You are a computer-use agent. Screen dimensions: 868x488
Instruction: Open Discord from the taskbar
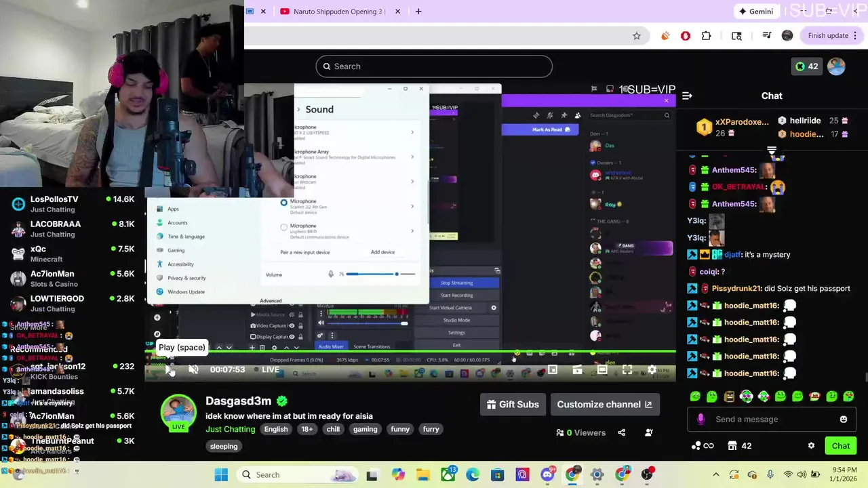(x=547, y=475)
